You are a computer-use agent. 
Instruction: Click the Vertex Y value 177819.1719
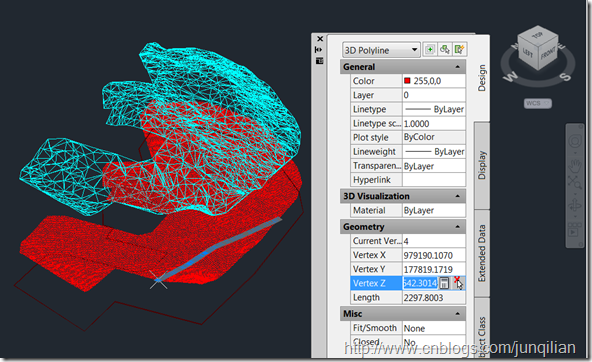434,269
